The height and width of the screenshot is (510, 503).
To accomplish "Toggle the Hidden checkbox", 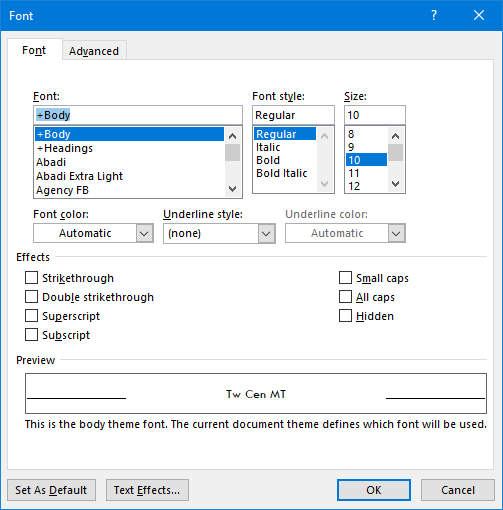I will point(345,316).
